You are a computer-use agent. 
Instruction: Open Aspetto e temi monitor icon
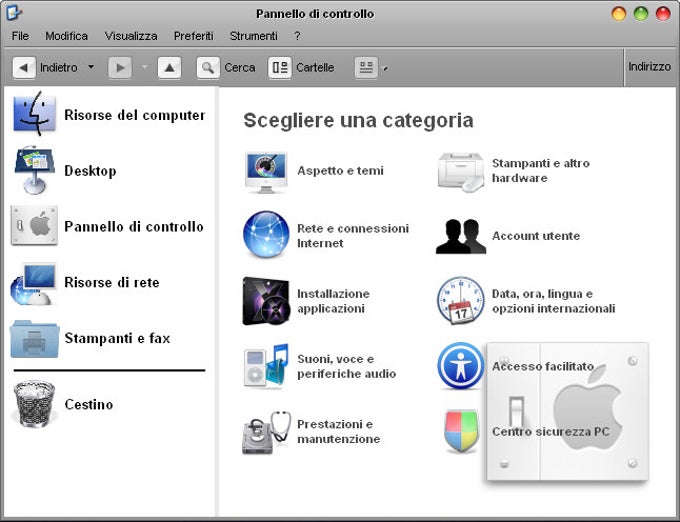point(266,172)
